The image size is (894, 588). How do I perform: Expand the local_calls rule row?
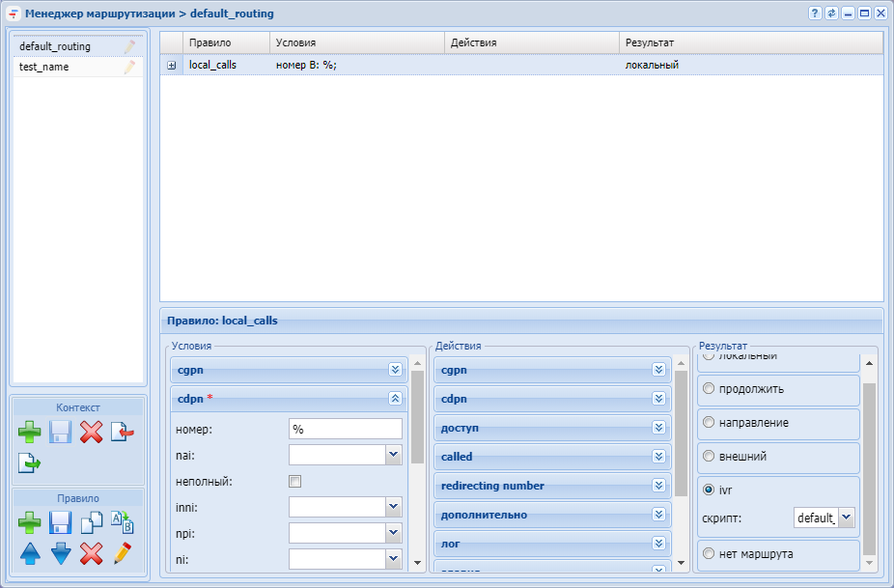pos(171,66)
